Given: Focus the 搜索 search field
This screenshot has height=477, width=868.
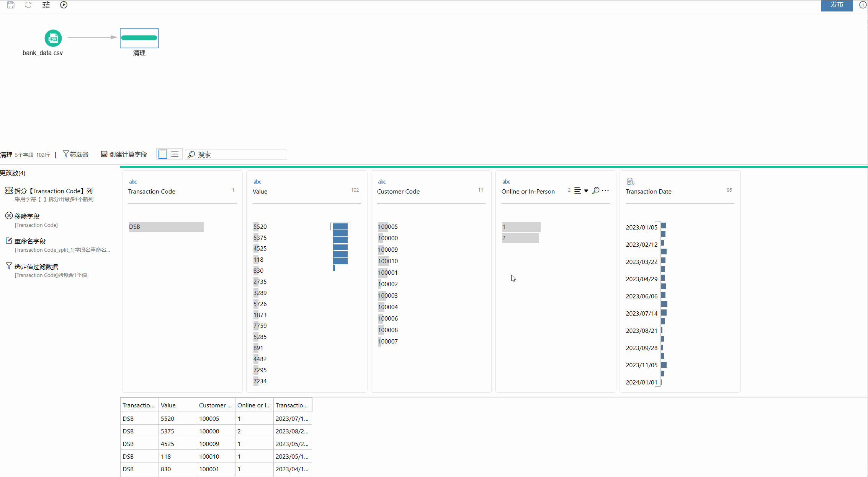Looking at the screenshot, I should pyautogui.click(x=236, y=155).
